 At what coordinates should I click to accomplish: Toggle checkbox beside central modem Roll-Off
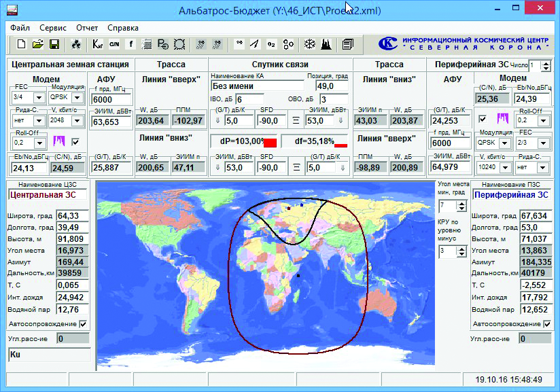75,142
